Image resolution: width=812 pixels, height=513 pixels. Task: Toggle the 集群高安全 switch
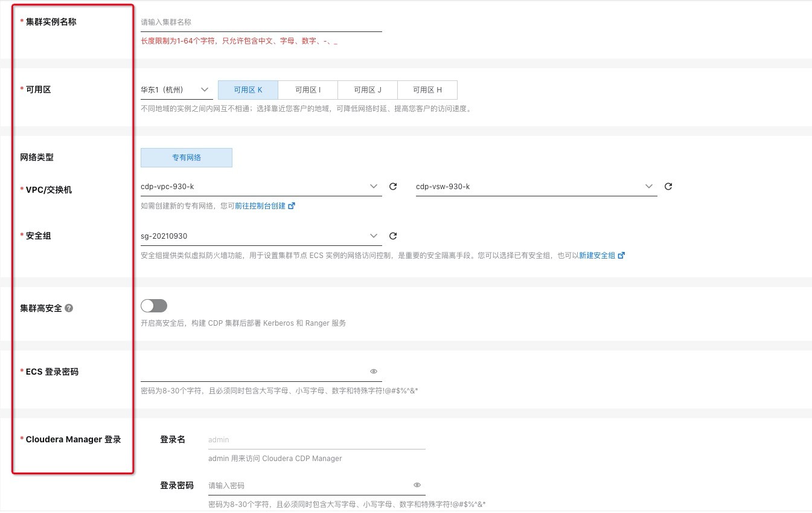click(x=154, y=306)
